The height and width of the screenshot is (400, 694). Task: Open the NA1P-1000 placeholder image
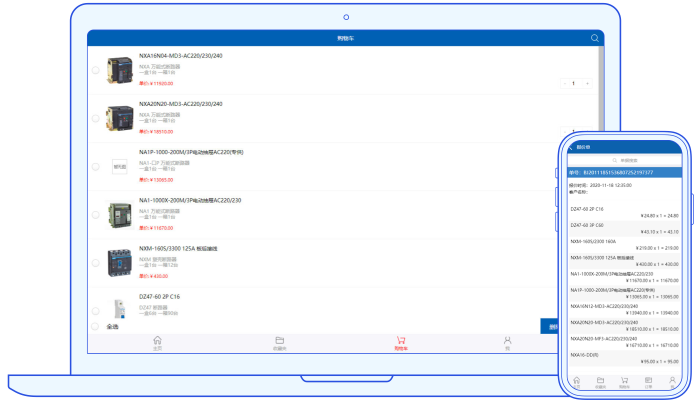(120, 167)
